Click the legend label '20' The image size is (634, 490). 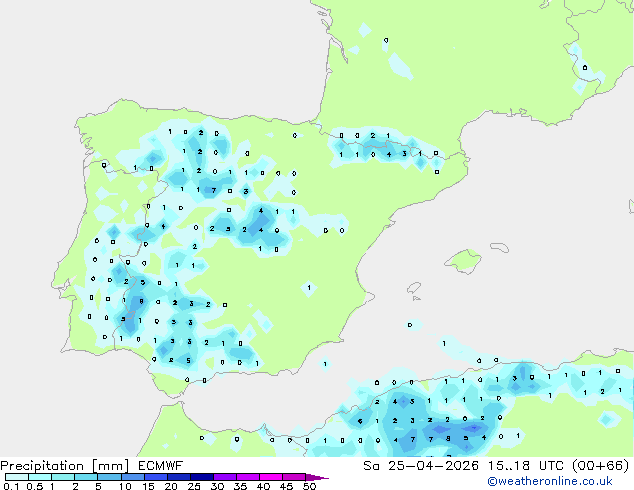coord(171,486)
